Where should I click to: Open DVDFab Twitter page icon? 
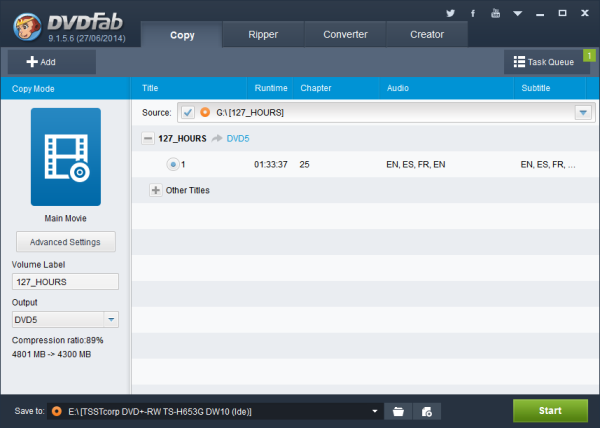[450, 13]
